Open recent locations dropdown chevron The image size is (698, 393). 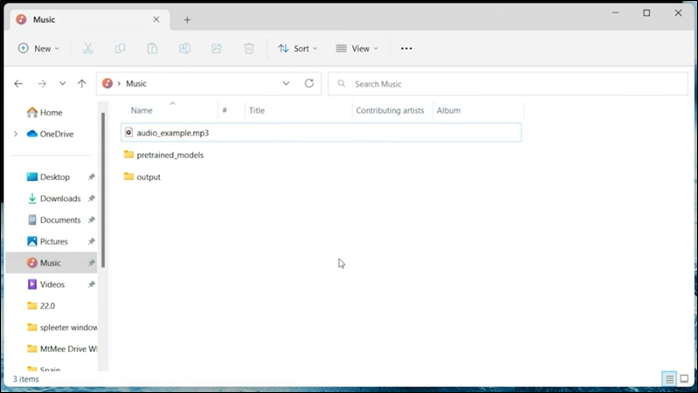point(62,84)
